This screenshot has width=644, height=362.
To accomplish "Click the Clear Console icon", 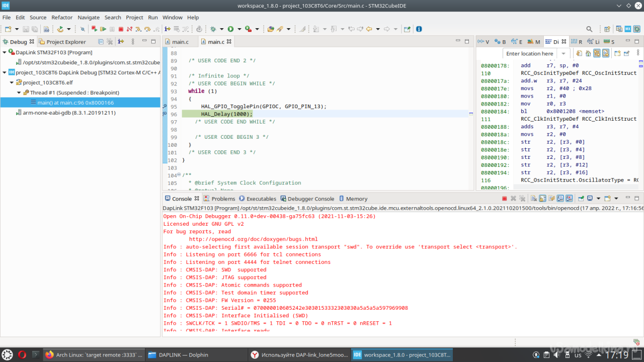I will (x=534, y=199).
